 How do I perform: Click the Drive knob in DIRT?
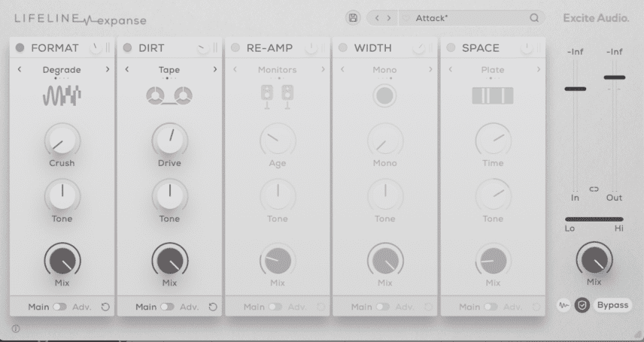(169, 141)
